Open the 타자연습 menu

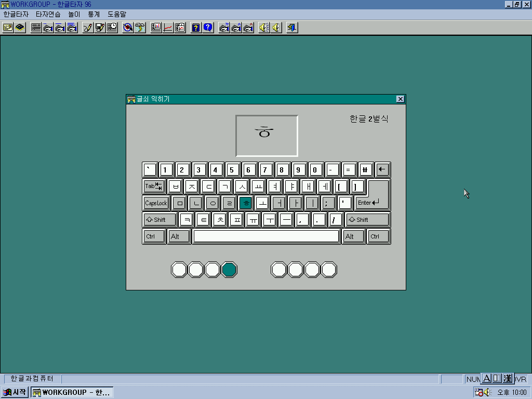pos(48,14)
